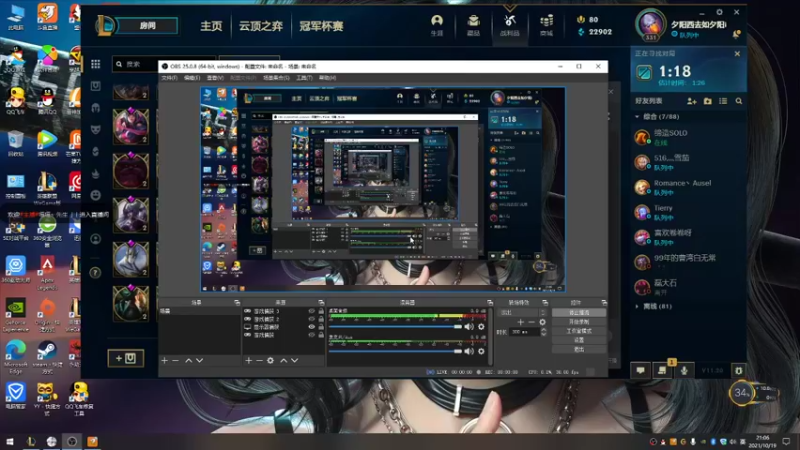Click the add friend icon in friends list

pyautogui.click(x=691, y=101)
